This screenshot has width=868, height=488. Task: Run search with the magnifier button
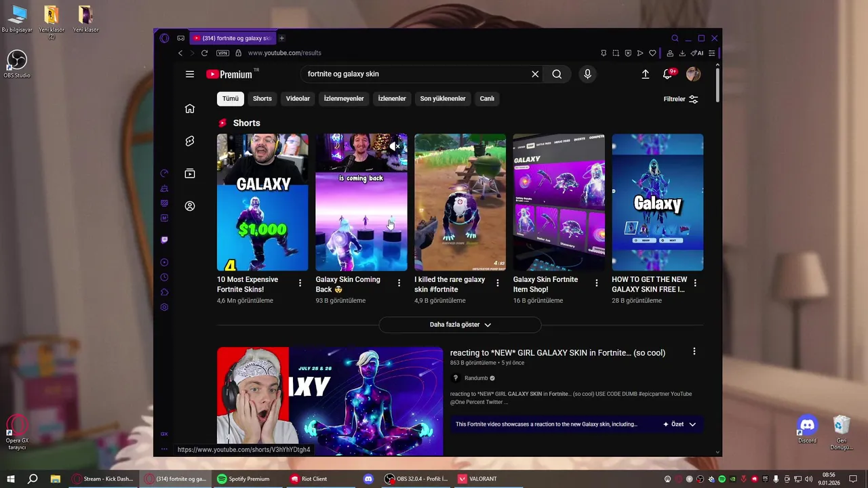[x=557, y=74]
